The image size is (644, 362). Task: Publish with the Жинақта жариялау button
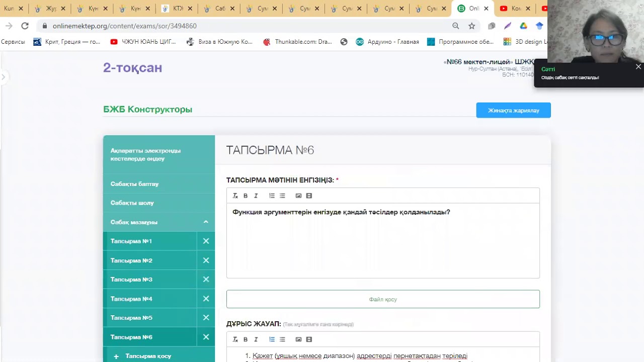point(513,110)
